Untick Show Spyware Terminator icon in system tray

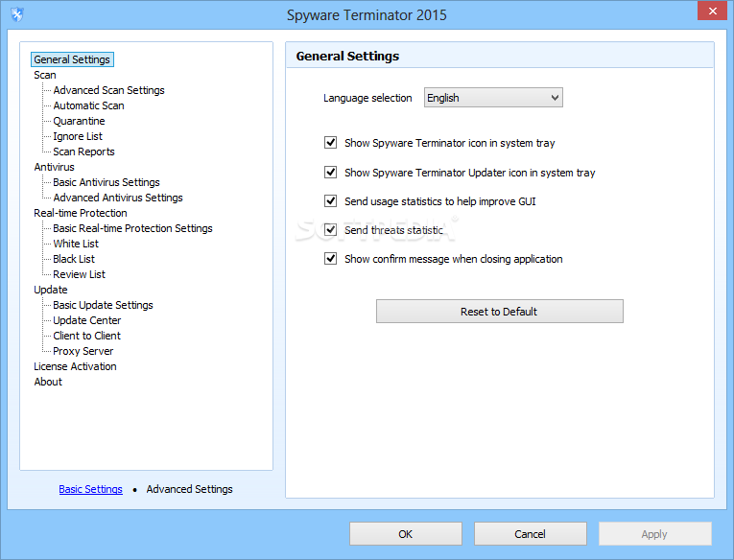pyautogui.click(x=330, y=142)
